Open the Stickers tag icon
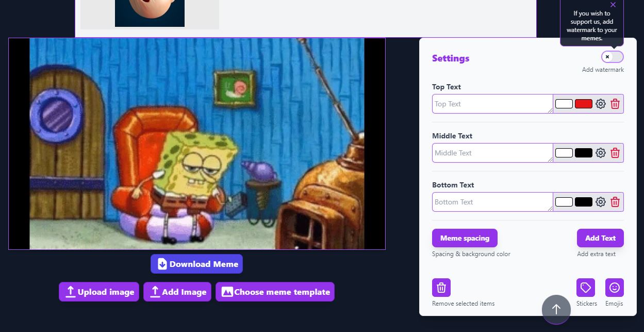This screenshot has width=644, height=332. click(x=586, y=288)
